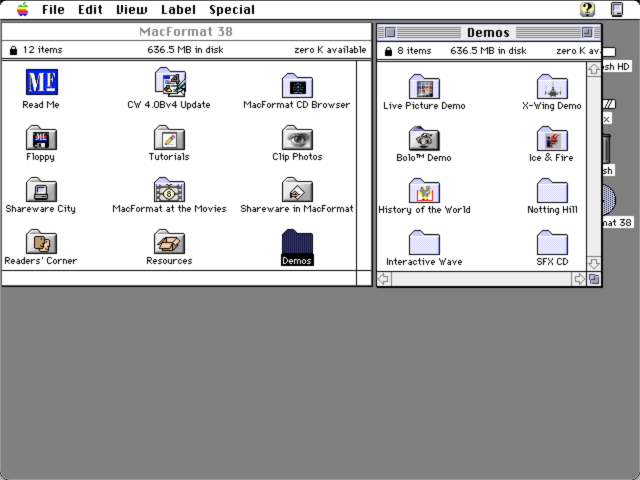This screenshot has height=480, width=640.
Task: Click the lock icon in MacFormat 38 window
Action: [x=13, y=50]
